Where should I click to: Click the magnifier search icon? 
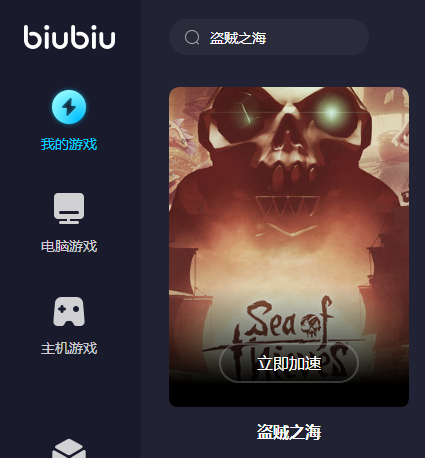tap(192, 37)
